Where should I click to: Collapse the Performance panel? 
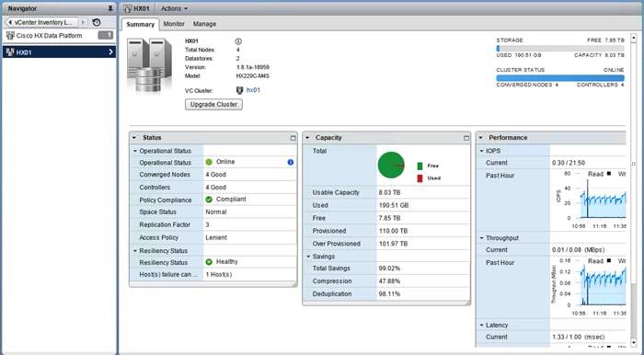[x=480, y=138]
